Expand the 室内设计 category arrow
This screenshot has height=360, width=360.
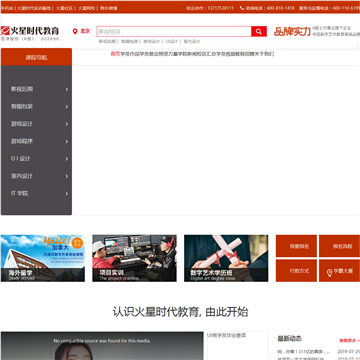(x=67, y=176)
